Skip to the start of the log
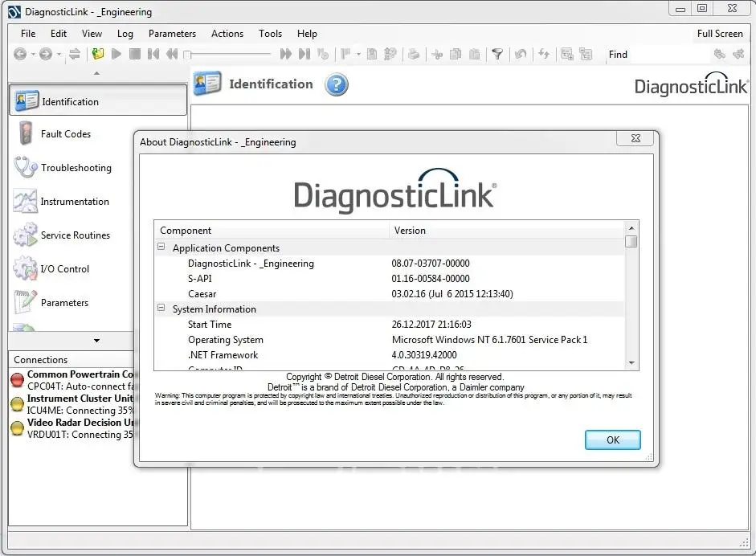This screenshot has height=556, width=756. point(153,54)
